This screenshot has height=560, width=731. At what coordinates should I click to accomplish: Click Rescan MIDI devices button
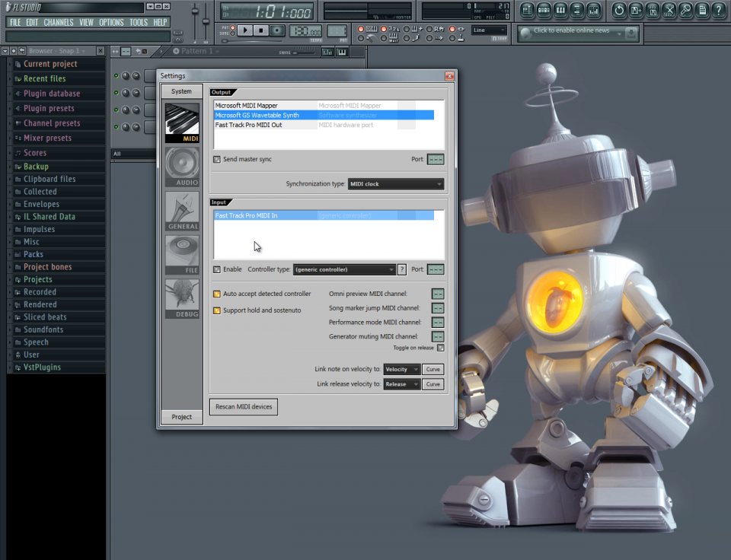[x=244, y=407]
